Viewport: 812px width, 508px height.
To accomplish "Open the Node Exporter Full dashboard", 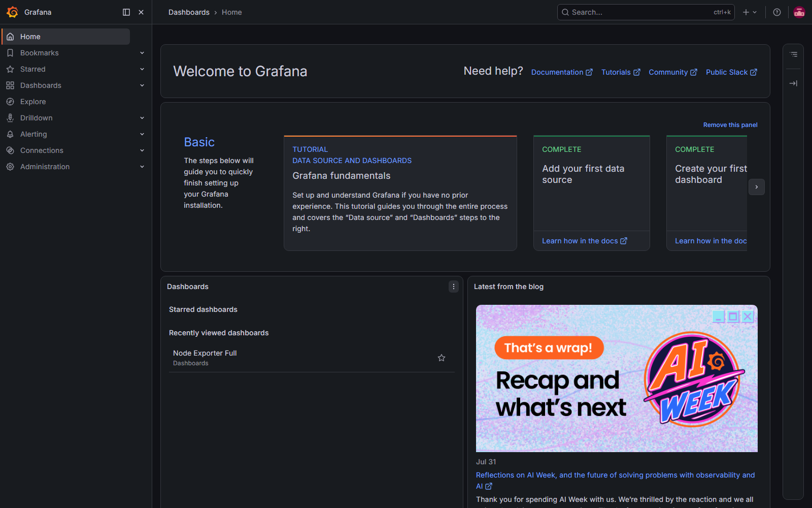I will click(x=205, y=353).
